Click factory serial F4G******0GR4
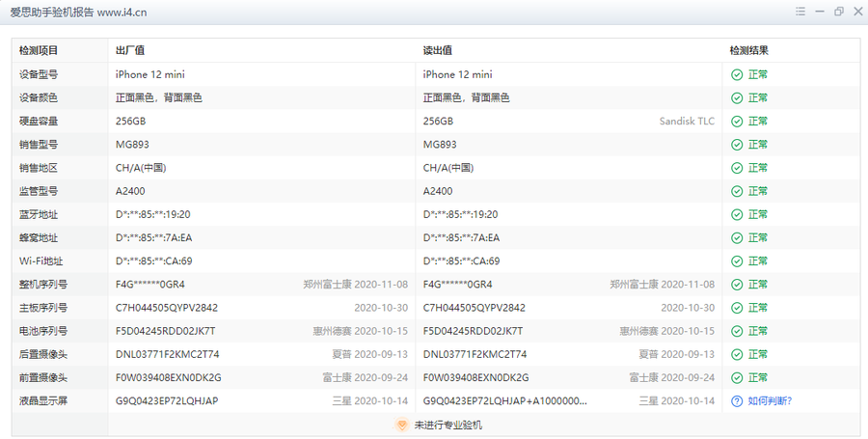 [x=150, y=285]
